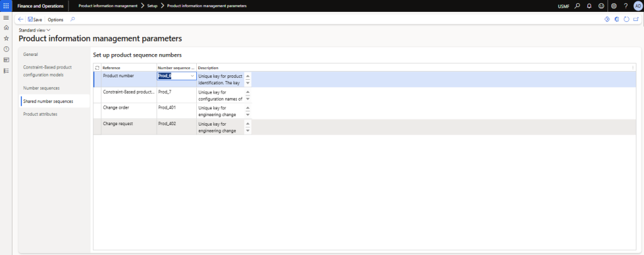
Task: Open the settings gear icon
Action: pyautogui.click(x=614, y=6)
